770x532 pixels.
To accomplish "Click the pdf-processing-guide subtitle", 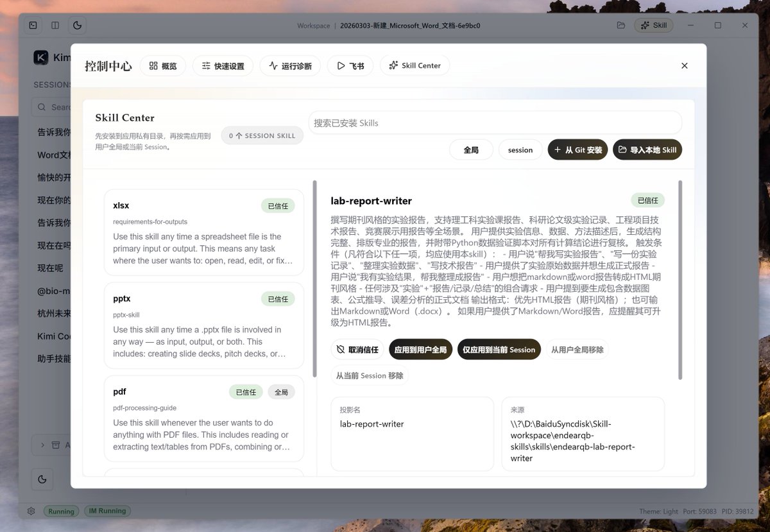I will point(144,408).
